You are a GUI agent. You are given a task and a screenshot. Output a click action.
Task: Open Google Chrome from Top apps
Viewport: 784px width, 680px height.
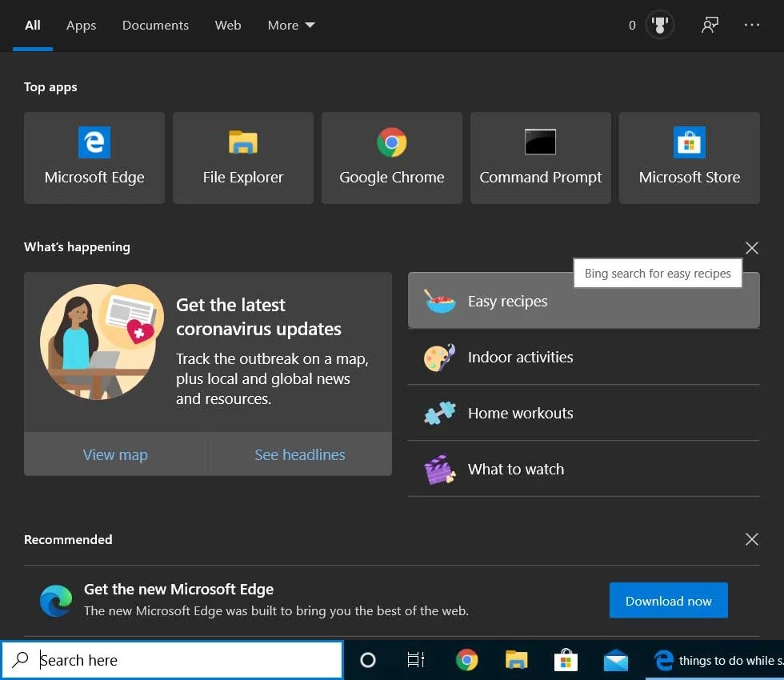tap(391, 158)
